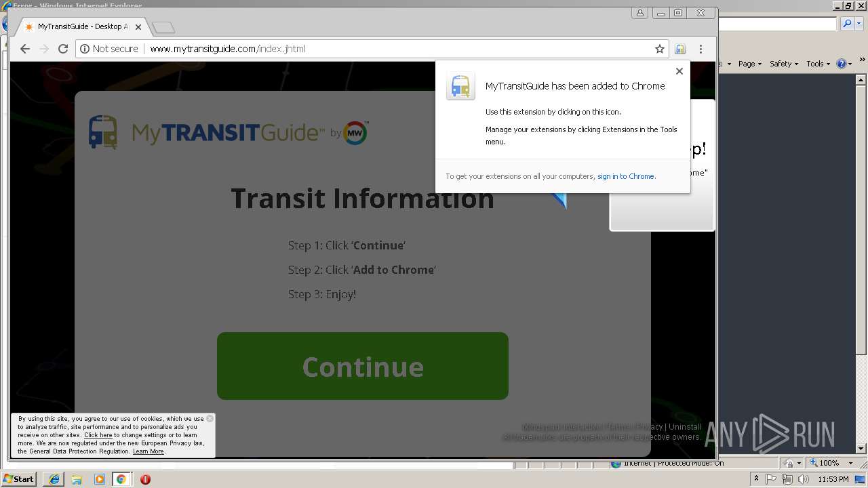This screenshot has width=868, height=488.
Task: Open Internet Explorer Tools menu
Action: tap(818, 64)
